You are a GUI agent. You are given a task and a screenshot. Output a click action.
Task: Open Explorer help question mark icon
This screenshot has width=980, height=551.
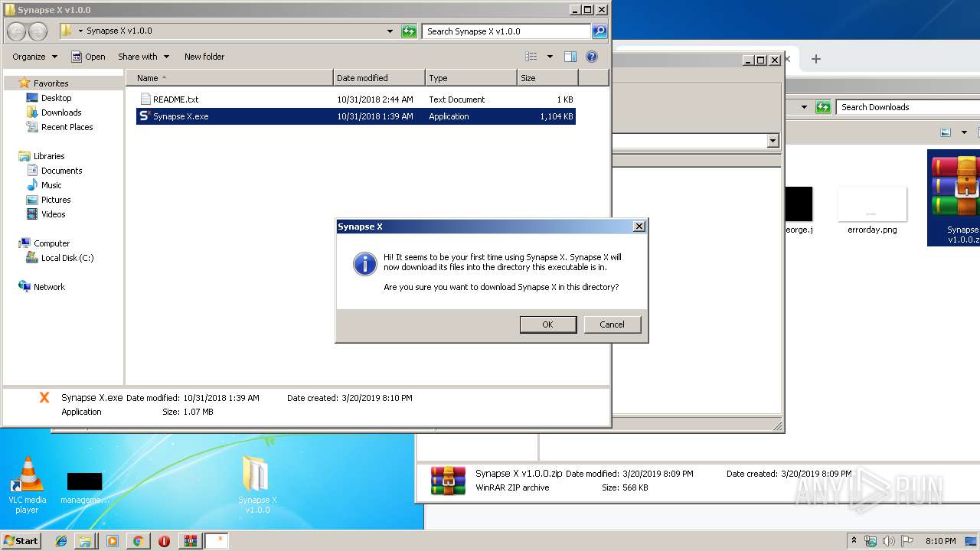[591, 57]
